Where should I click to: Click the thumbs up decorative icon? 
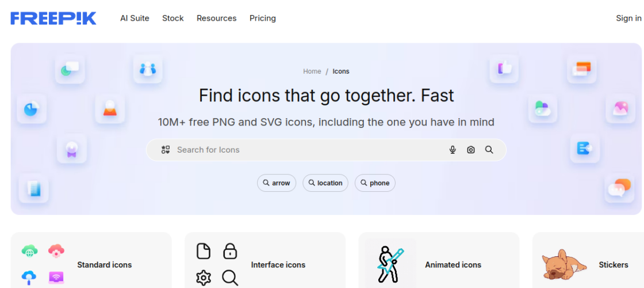pos(504,69)
